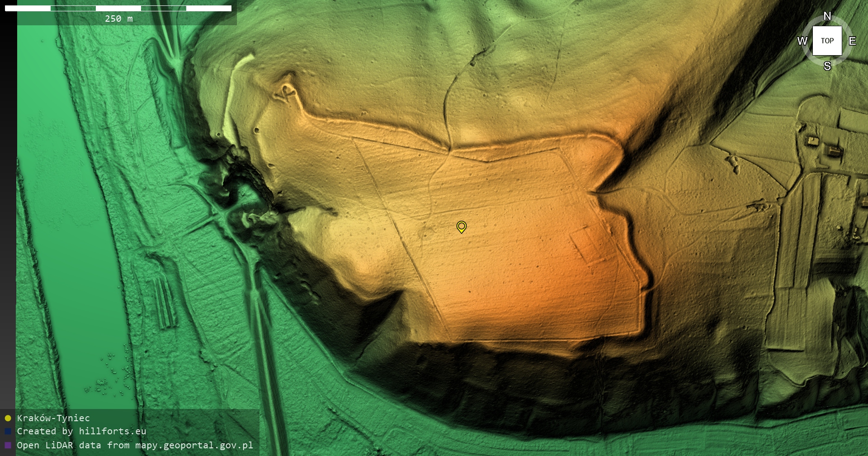The height and width of the screenshot is (456, 868).
Task: Click the purple square beside LiDAR credit
Action: click(x=8, y=445)
